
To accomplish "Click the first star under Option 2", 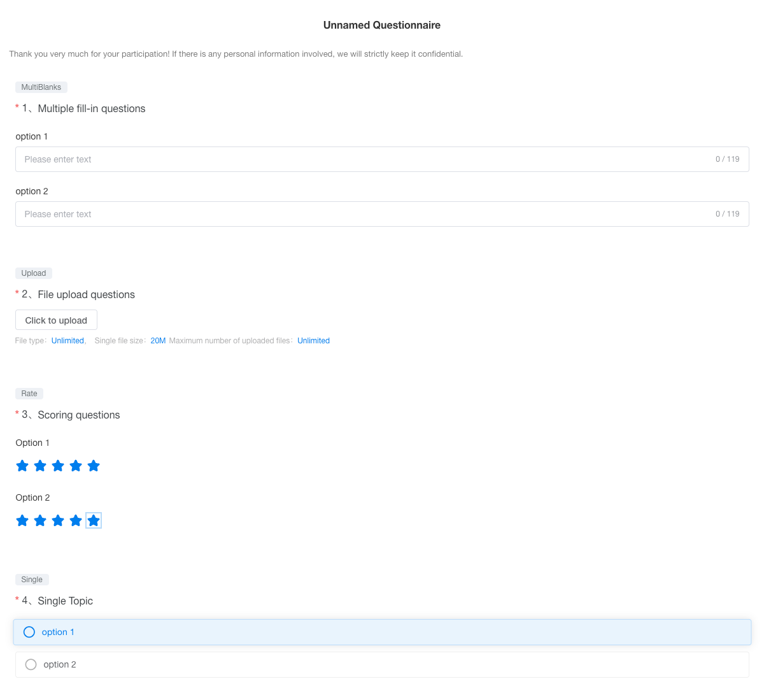I will [x=22, y=520].
